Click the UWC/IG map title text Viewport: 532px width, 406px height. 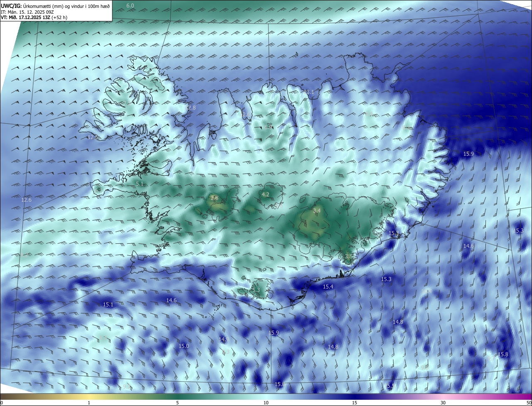click(x=55, y=6)
